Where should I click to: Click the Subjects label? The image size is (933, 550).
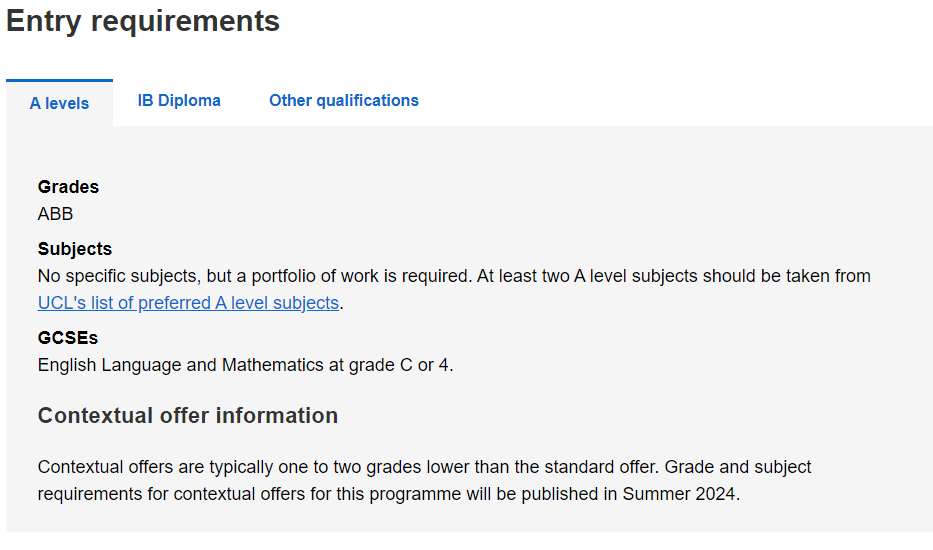click(x=75, y=249)
